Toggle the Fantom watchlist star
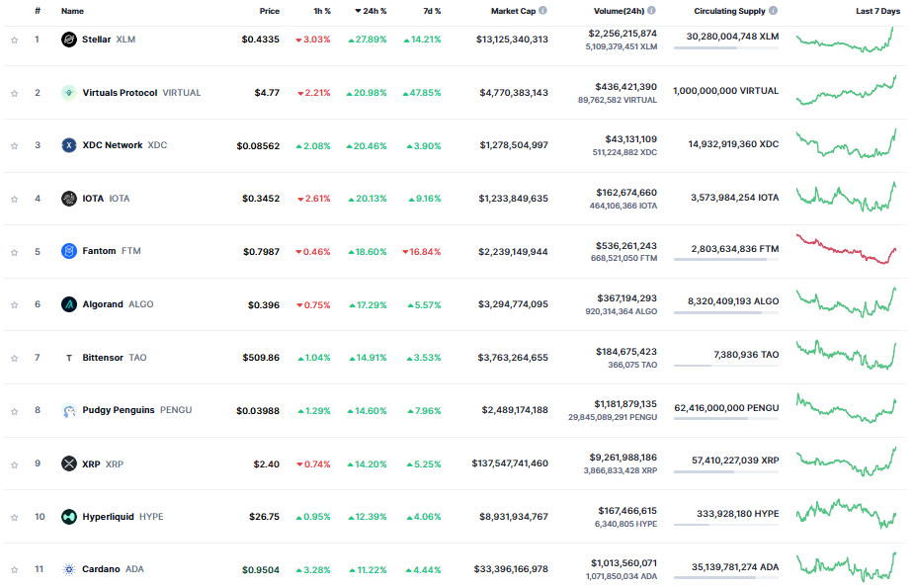 [15, 252]
